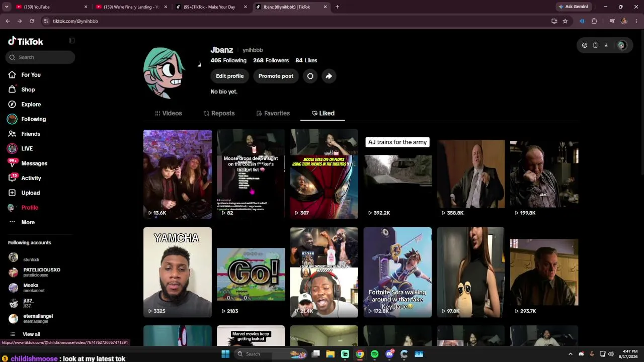Image resolution: width=644 pixels, height=362 pixels.
Task: Open profile settings gear
Action: tap(310, 76)
